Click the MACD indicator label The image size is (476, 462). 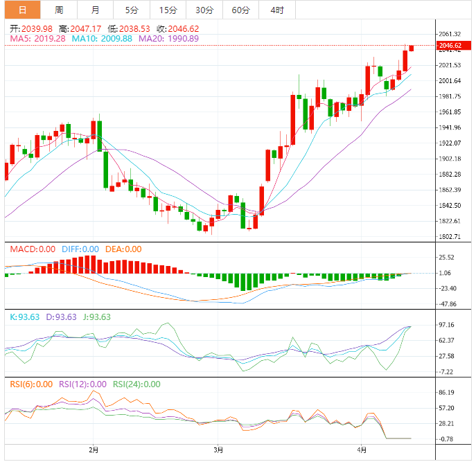(32, 249)
